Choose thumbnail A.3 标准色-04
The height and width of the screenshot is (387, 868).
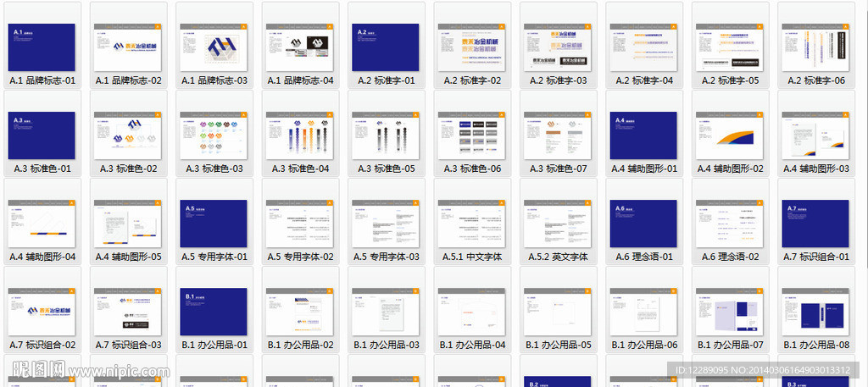point(299,135)
